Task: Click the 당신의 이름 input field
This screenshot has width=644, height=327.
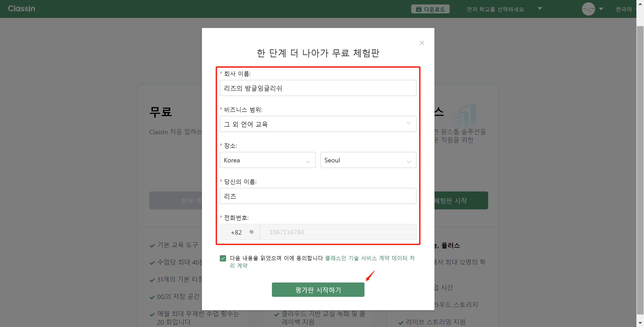Action: click(x=318, y=196)
